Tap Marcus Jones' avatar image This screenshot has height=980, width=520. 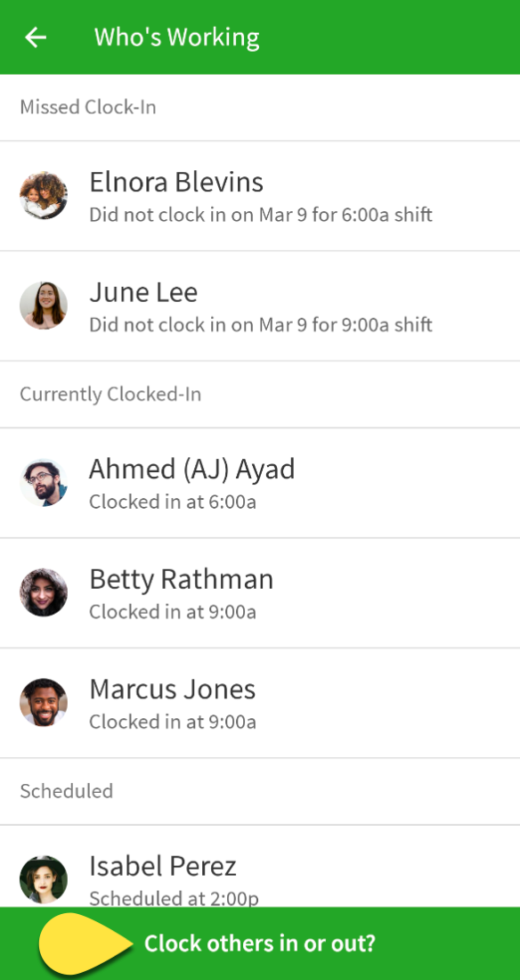44,703
